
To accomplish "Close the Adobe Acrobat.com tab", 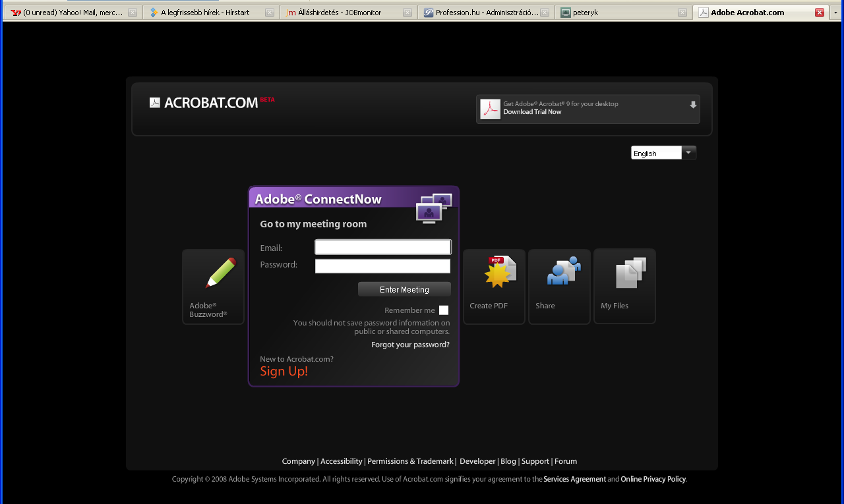I will tap(820, 13).
